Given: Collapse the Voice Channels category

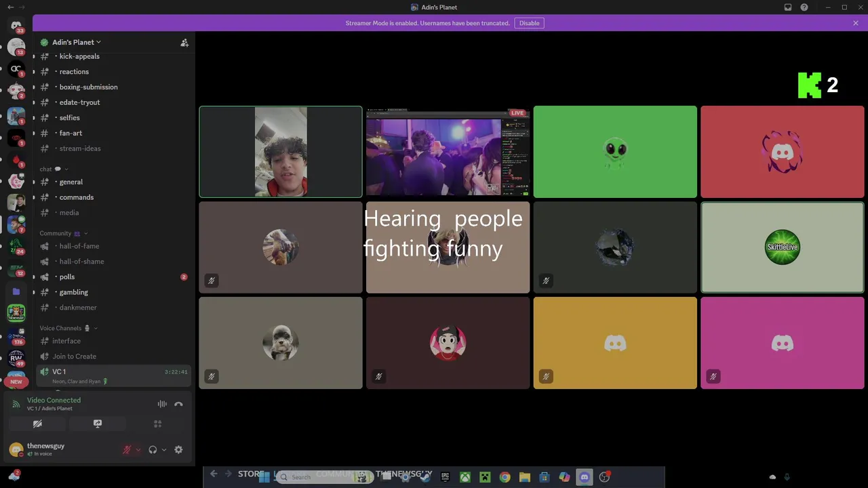Looking at the screenshot, I should pos(68,328).
